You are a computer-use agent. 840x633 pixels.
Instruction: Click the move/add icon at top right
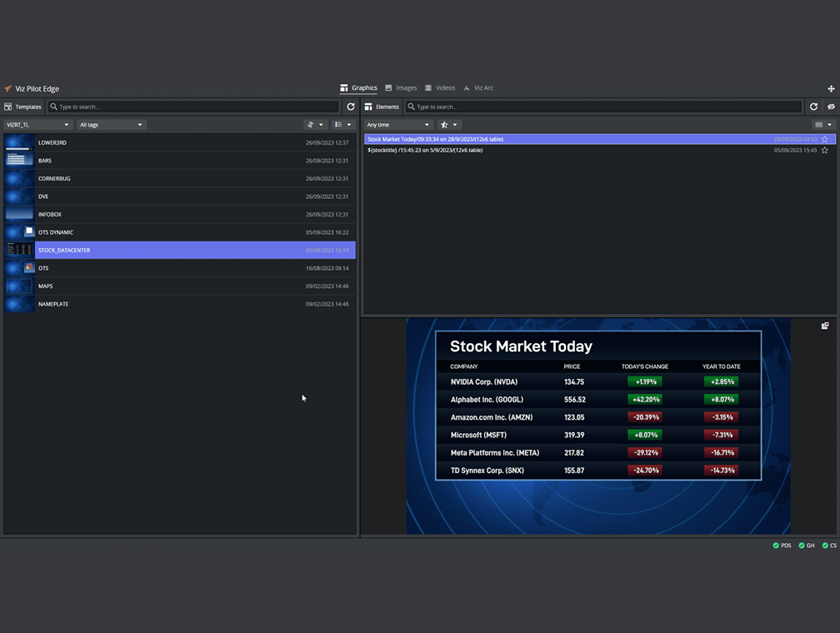point(831,88)
